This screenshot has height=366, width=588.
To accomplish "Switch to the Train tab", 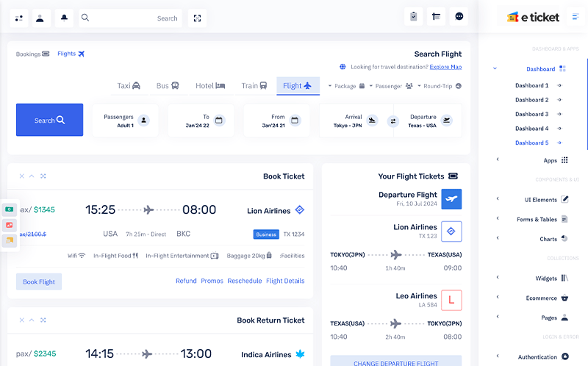I will point(254,86).
